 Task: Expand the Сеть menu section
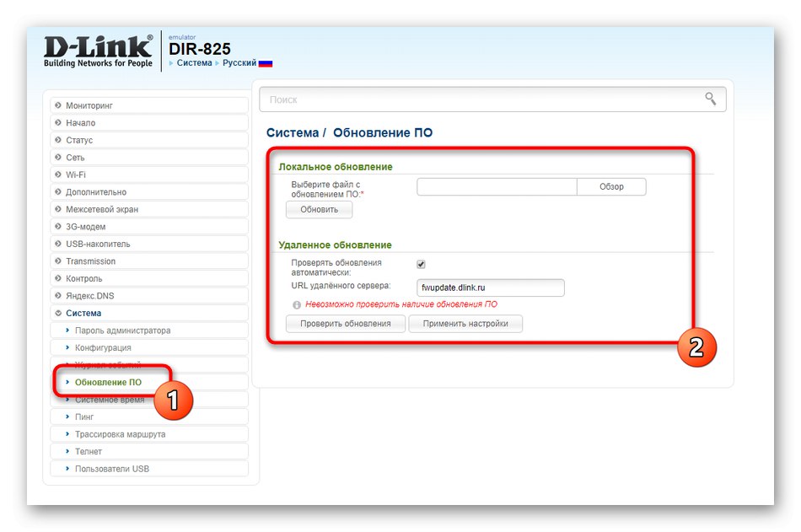coord(149,158)
